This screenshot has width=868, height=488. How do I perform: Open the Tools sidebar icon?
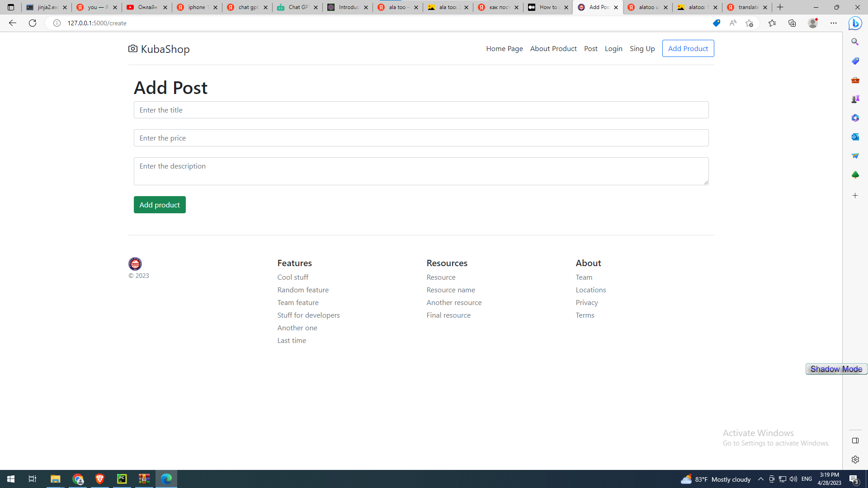click(855, 80)
